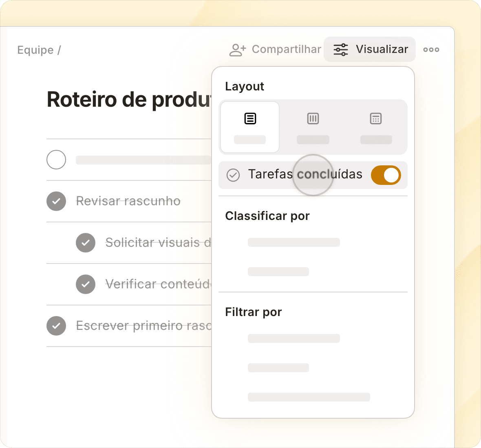Uncheck the Revisar rascunho task
481x448 pixels.
coord(56,201)
